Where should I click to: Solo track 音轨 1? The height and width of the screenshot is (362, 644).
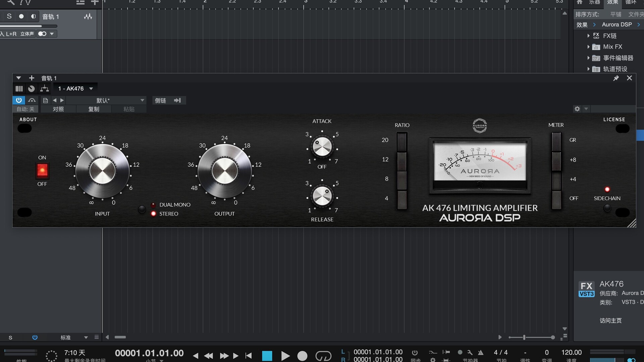tap(9, 16)
